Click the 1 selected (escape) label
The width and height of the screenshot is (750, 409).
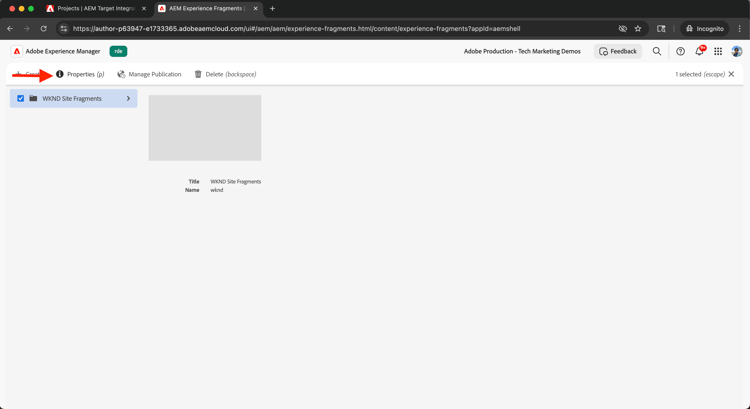click(x=700, y=74)
